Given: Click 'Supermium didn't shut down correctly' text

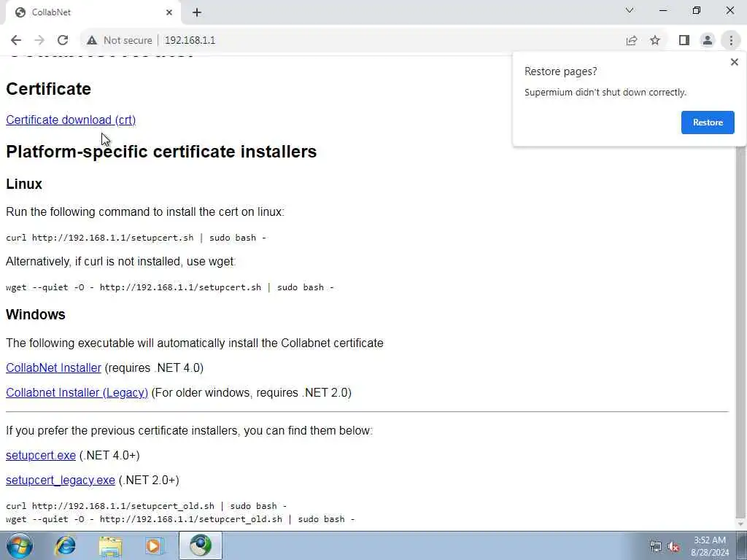Looking at the screenshot, I should click(x=605, y=93).
